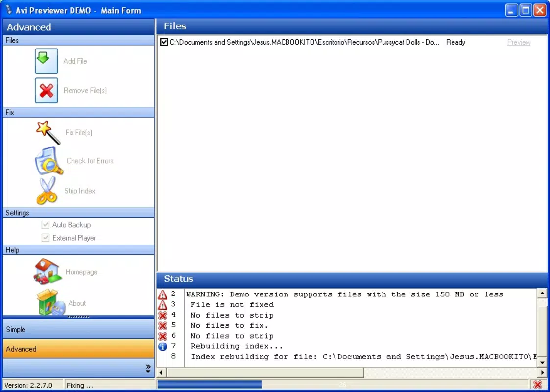This screenshot has height=392, width=550.
Task: Click the magic wand Fix File(s) icon
Action: (x=48, y=132)
